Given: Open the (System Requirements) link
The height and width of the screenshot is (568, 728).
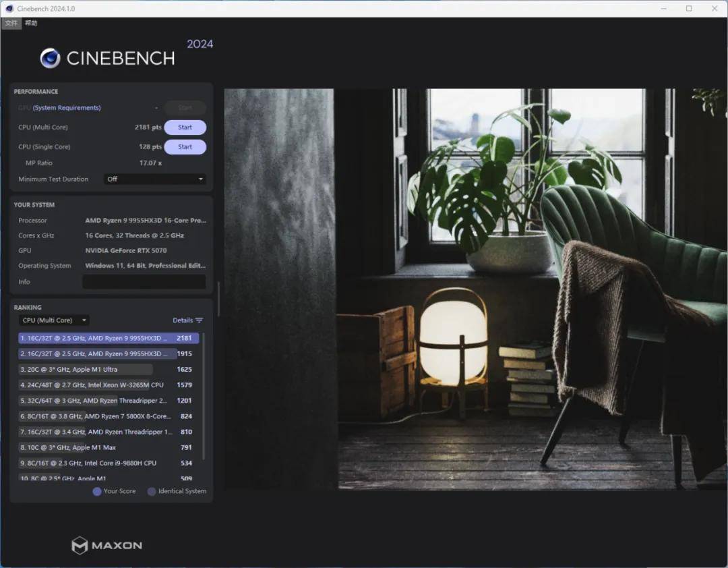Looking at the screenshot, I should point(66,108).
